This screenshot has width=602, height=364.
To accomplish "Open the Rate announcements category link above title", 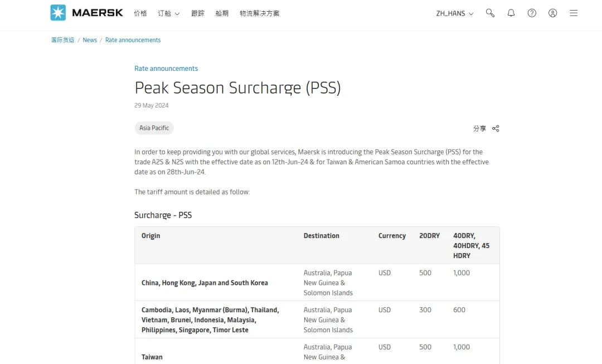I will click(x=166, y=69).
